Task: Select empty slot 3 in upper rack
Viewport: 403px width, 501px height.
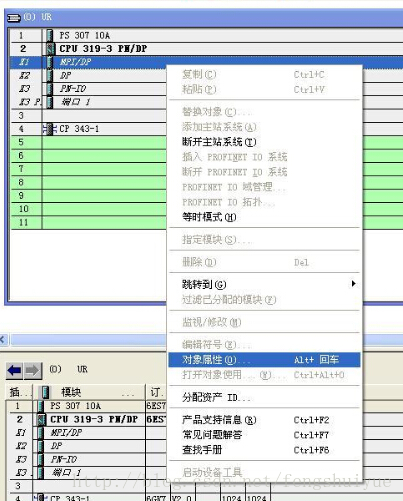Action: click(88, 115)
